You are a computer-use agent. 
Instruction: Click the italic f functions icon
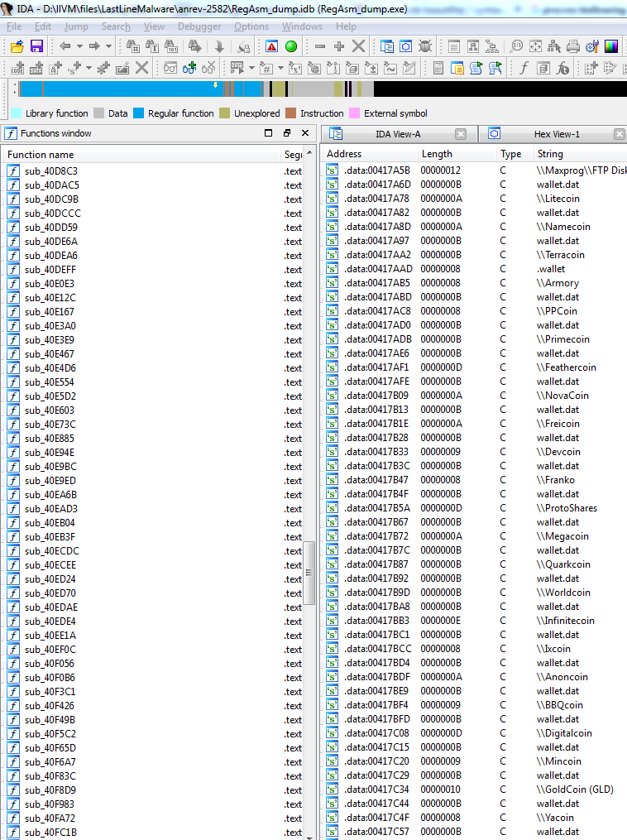524,68
